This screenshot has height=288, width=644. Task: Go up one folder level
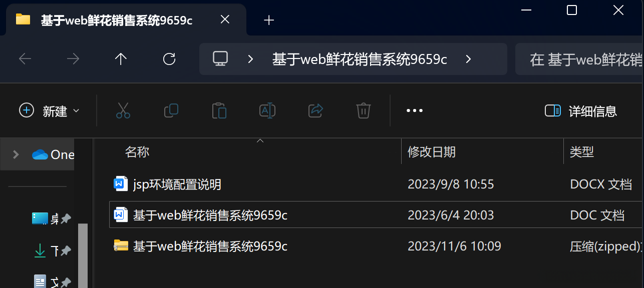click(x=121, y=59)
